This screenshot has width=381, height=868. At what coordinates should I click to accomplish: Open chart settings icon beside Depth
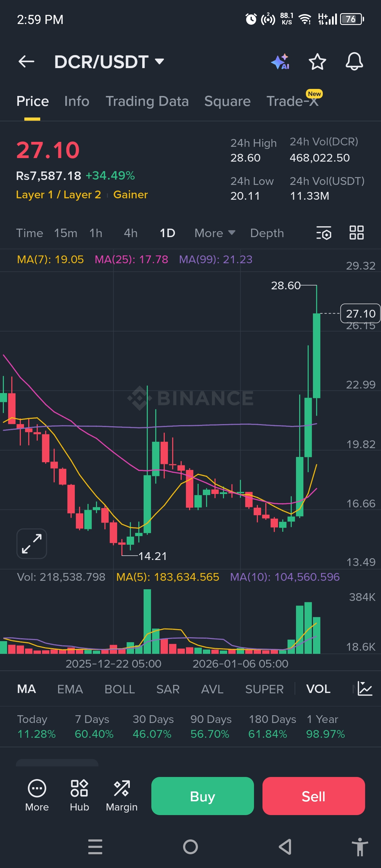[324, 233]
